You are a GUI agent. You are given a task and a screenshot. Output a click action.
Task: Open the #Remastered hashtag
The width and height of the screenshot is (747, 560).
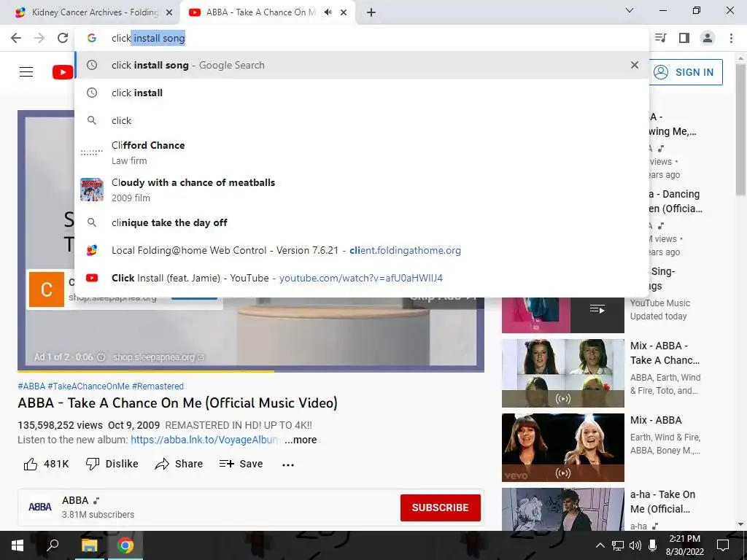[x=158, y=386]
